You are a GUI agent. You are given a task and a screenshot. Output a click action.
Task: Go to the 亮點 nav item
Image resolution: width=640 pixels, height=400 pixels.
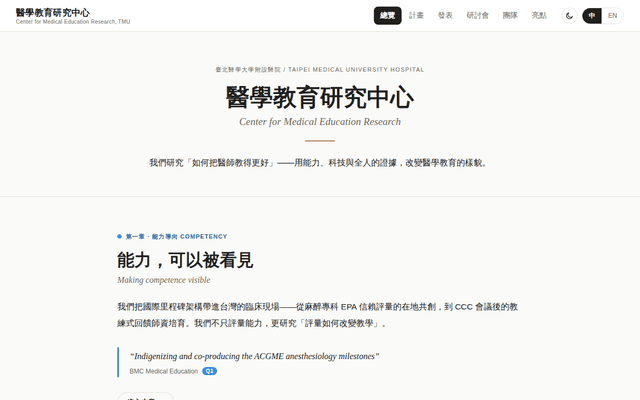pos(539,16)
